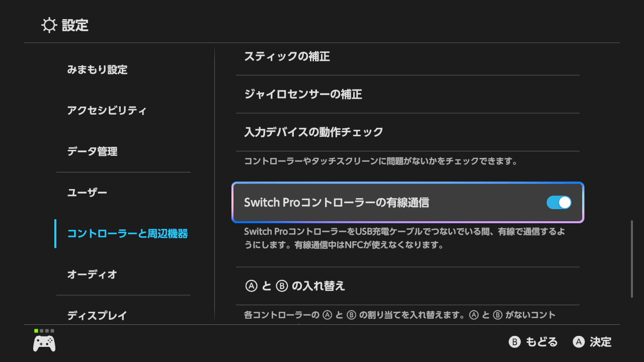Click the description mentioning USB充電ケーブル
644x362 pixels.
pos(405,238)
